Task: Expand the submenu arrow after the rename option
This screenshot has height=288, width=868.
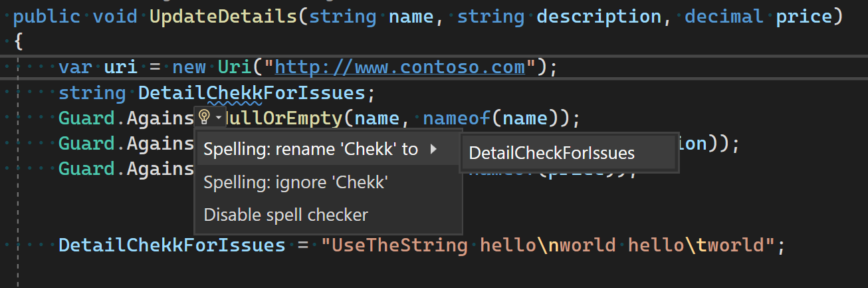Action: click(434, 150)
